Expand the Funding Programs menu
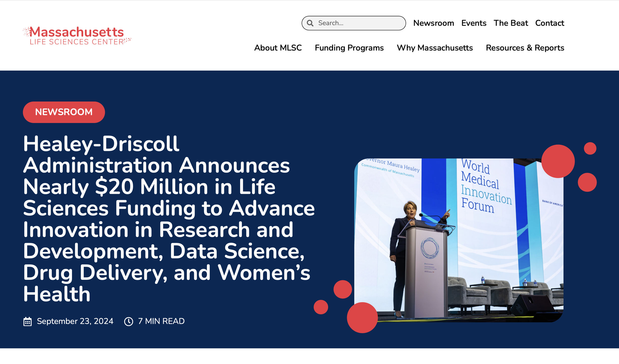This screenshot has width=619, height=364. point(349,48)
